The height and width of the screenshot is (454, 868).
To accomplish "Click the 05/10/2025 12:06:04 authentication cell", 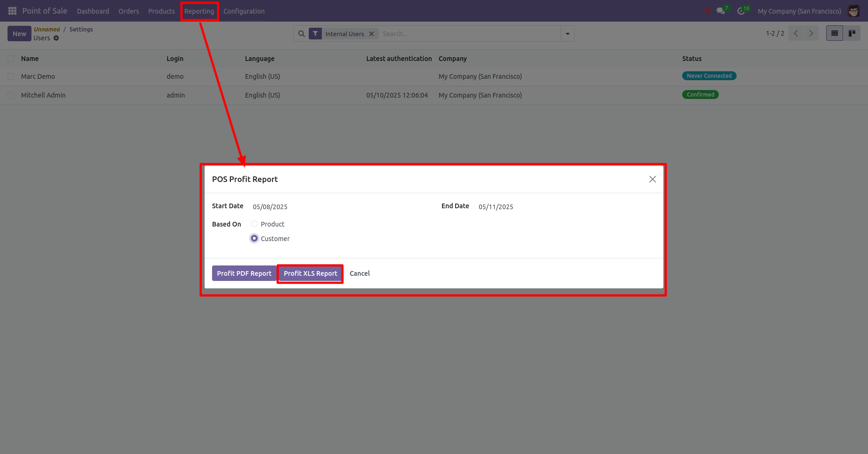I will coord(397,95).
